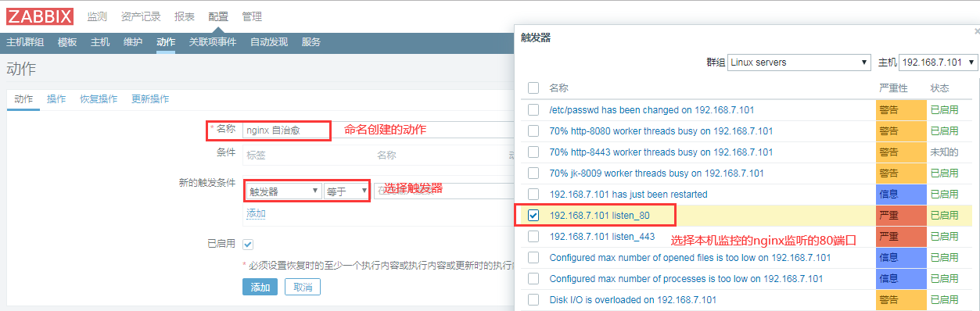
Task: Switch to the 动作 form tab
Action: tap(23, 99)
